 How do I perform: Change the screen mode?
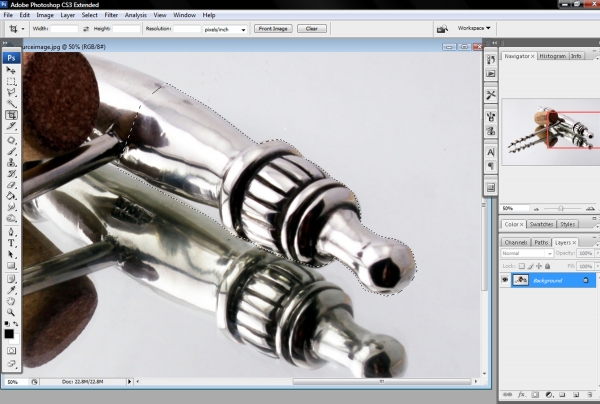pos(11,363)
